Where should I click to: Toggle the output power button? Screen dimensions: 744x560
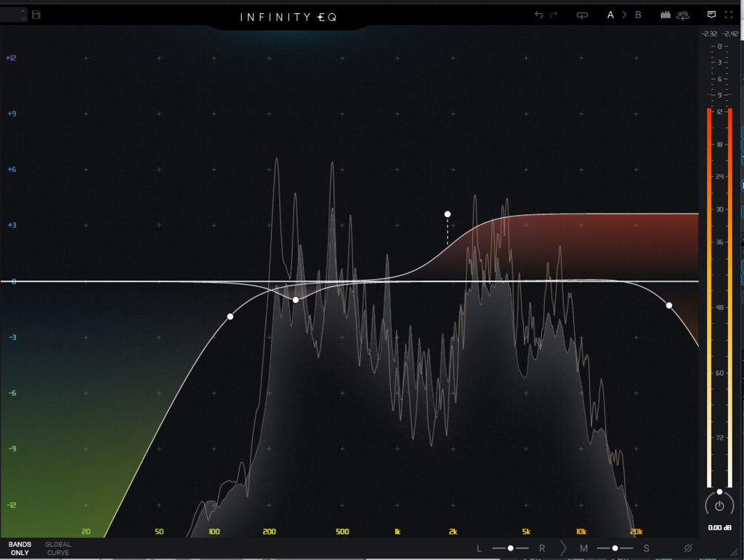point(719,506)
